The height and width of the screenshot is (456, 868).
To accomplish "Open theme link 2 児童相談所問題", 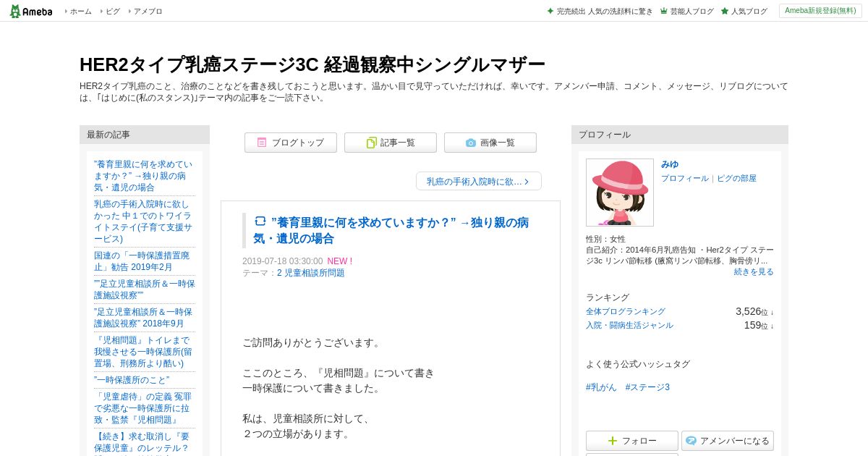I will [x=311, y=273].
